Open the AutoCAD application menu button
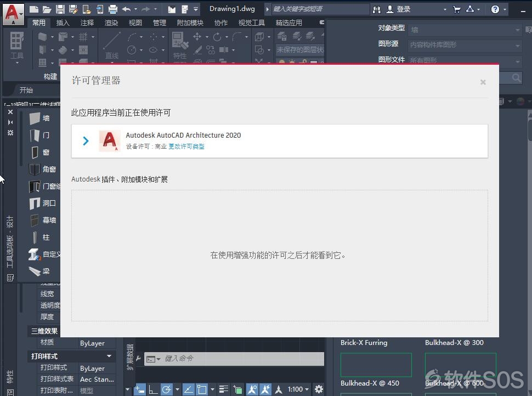The image size is (532, 396). pos(13,14)
